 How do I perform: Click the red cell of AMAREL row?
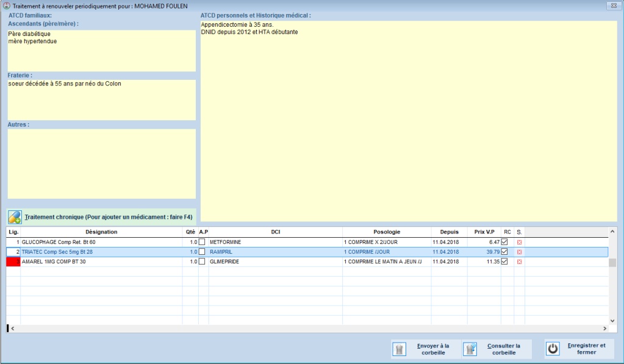[x=13, y=262]
